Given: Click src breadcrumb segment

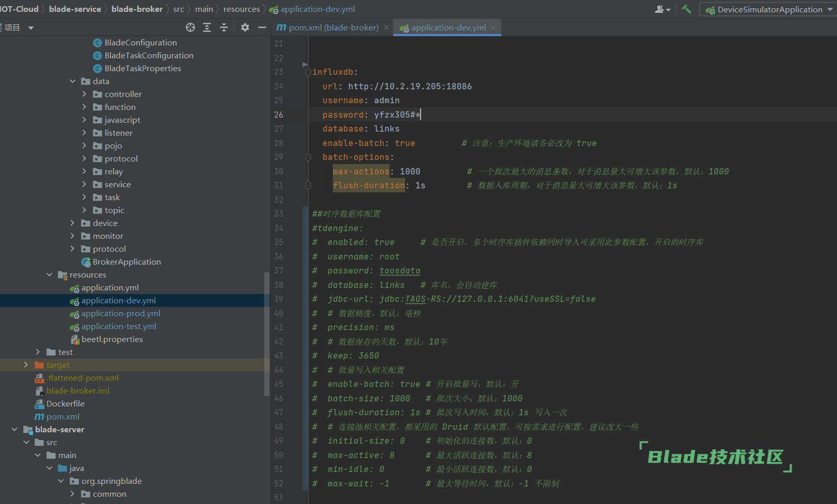Looking at the screenshot, I should click(x=179, y=9).
